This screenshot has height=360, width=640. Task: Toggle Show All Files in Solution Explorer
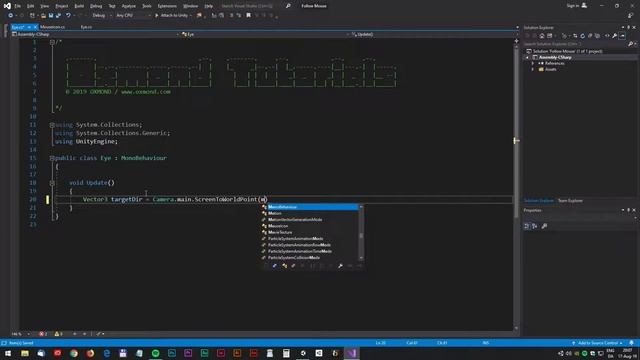[598, 36]
